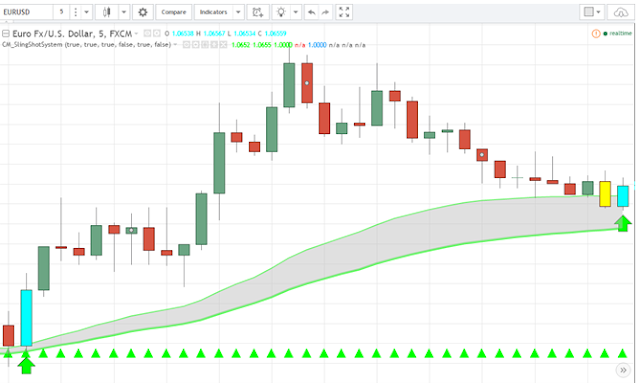
Task: Select the Euro Fx/U.S. Dollar, 5, FXCM title
Action: tap(72, 33)
